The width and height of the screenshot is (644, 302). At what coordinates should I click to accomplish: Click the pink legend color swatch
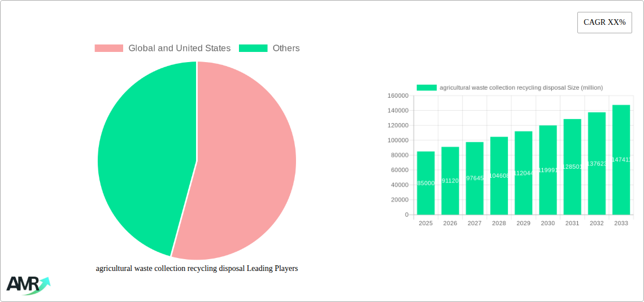(108, 49)
